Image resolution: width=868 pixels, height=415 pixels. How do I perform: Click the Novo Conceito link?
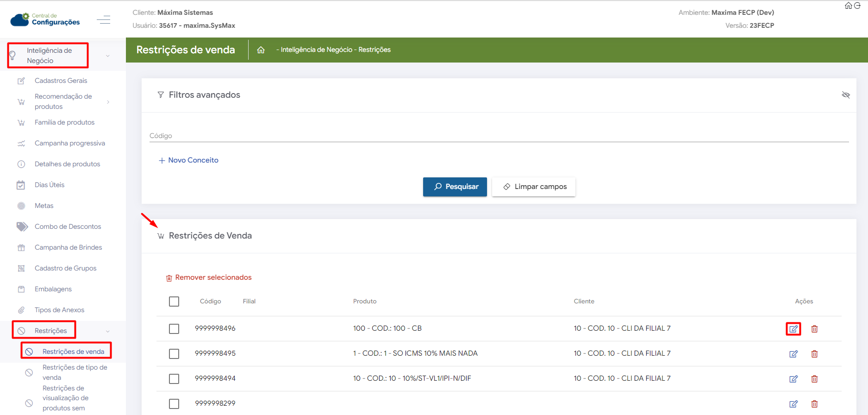(188, 160)
